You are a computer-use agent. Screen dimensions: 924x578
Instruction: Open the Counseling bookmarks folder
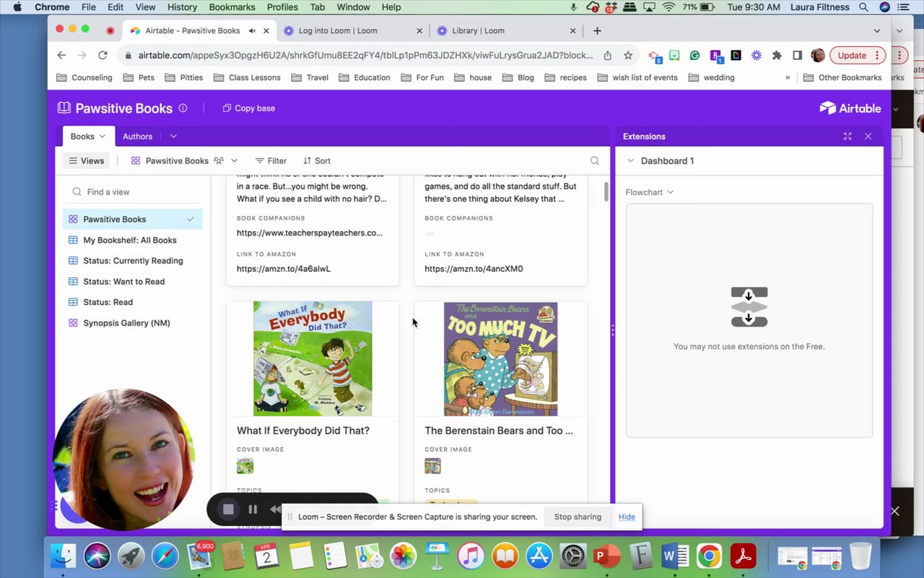pyautogui.click(x=84, y=77)
